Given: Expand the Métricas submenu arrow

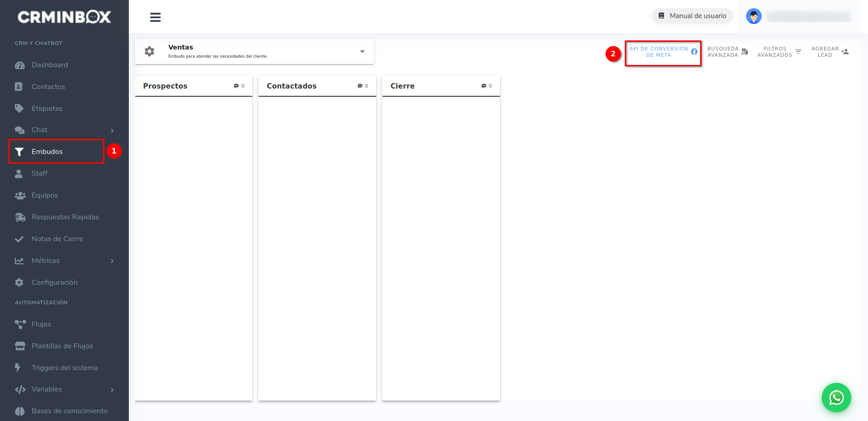Looking at the screenshot, I should [112, 261].
